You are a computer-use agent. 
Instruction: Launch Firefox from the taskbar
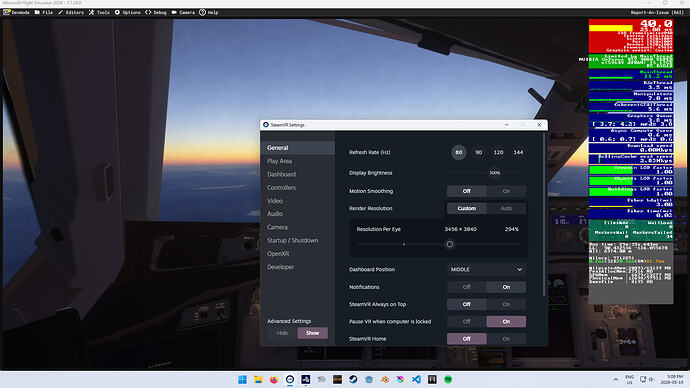274,380
